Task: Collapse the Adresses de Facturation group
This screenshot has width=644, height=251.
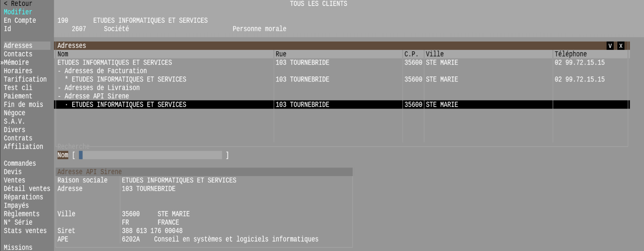Action: pyautogui.click(x=102, y=71)
